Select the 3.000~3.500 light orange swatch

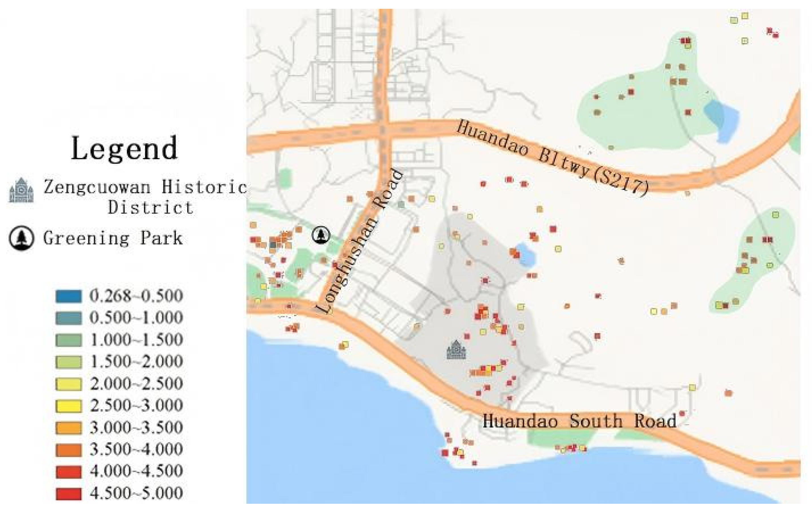tap(68, 428)
